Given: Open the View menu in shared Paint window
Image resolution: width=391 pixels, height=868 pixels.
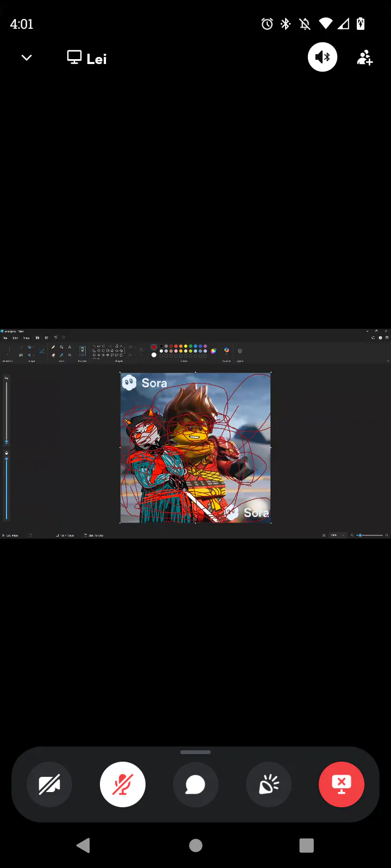Looking at the screenshot, I should pos(26,338).
